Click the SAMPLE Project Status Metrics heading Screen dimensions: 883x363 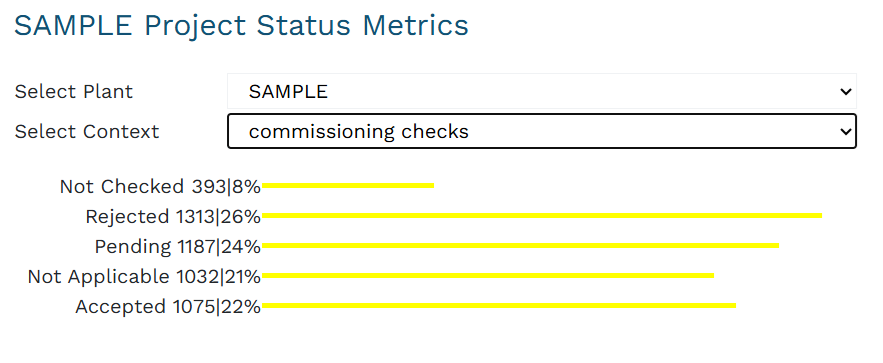tap(241, 26)
